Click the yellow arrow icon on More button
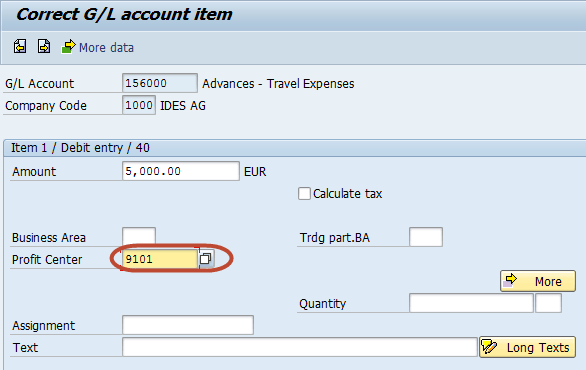Screen dimensions: 586x370 tap(510, 280)
